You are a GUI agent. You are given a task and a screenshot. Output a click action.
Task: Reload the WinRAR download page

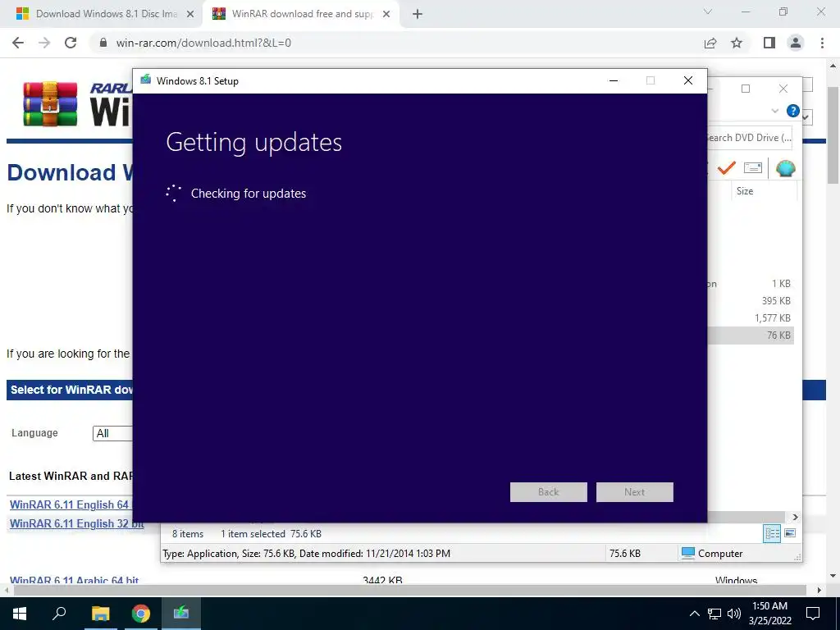(x=71, y=43)
